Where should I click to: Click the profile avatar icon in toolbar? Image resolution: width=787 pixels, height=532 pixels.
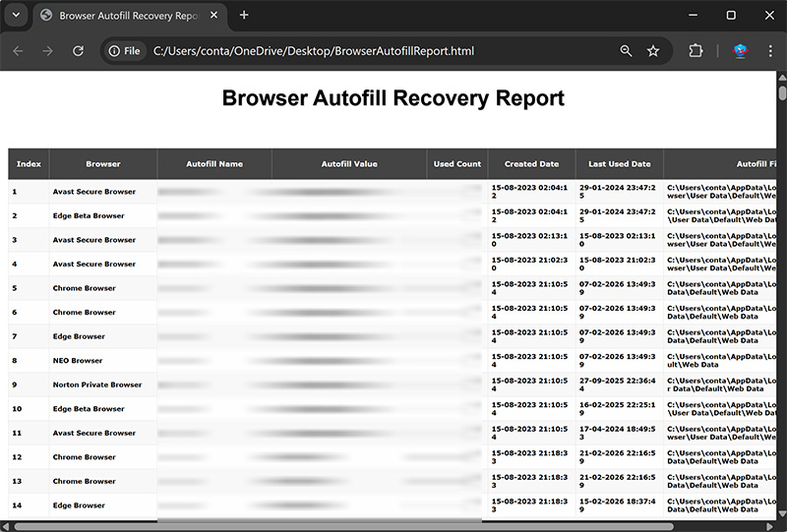click(x=741, y=51)
